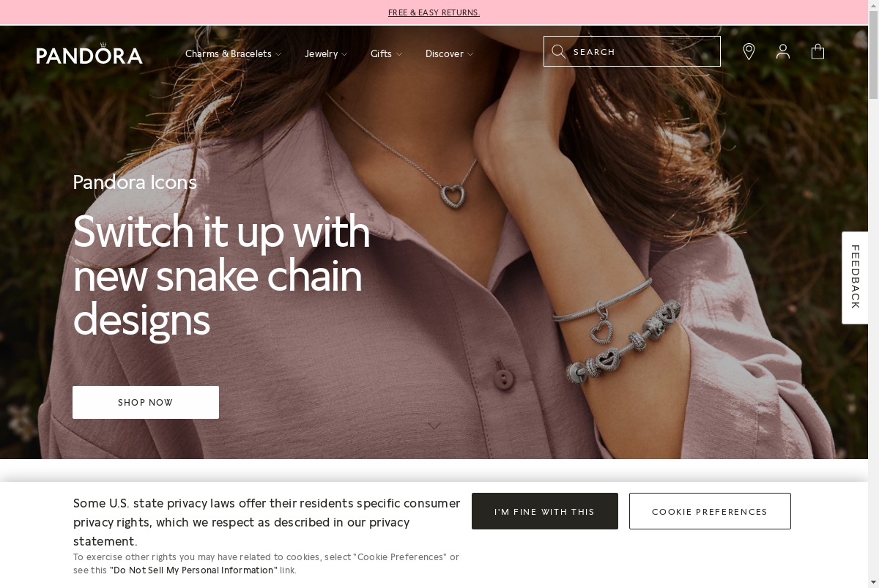This screenshot has height=588, width=879.
Task: Click the down chevron below the banner
Action: click(434, 425)
